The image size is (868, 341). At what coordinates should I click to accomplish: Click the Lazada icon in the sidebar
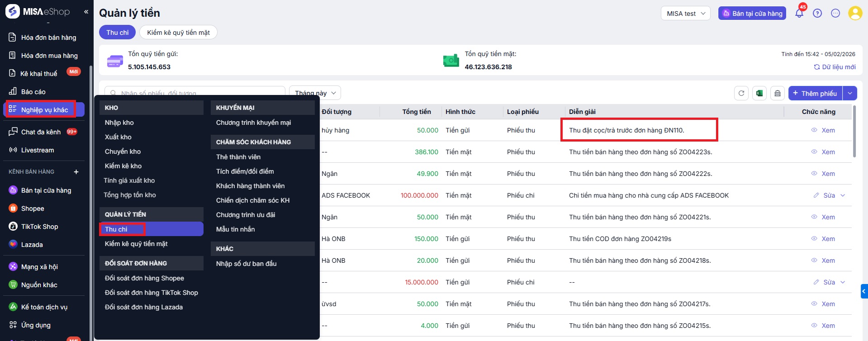[13, 245]
